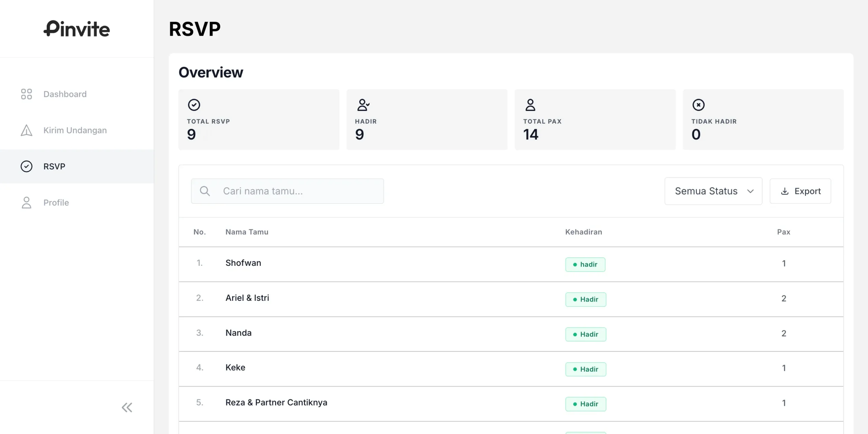Click the Pinvite logo

tap(77, 28)
